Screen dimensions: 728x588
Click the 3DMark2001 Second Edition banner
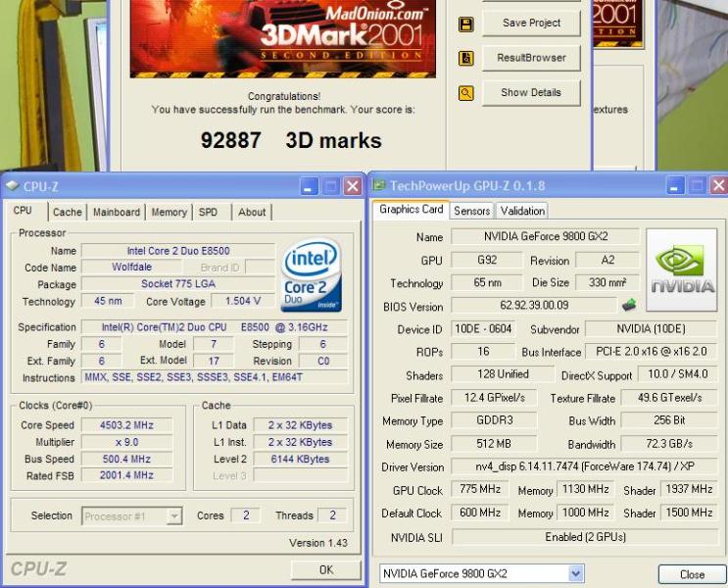[x=283, y=39]
